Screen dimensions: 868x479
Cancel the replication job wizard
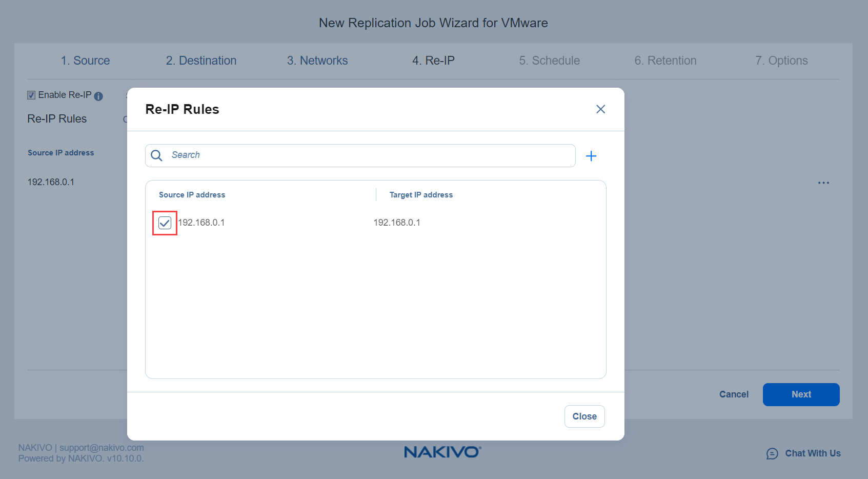point(734,394)
